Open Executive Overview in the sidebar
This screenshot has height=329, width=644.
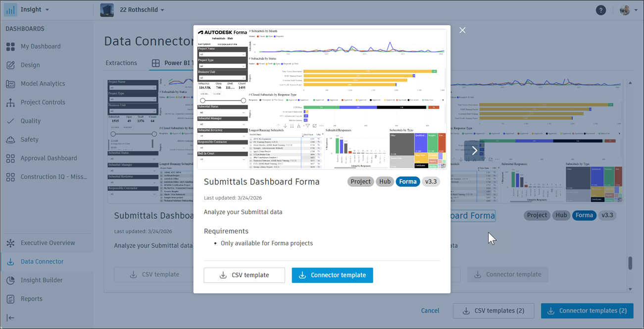click(x=48, y=243)
